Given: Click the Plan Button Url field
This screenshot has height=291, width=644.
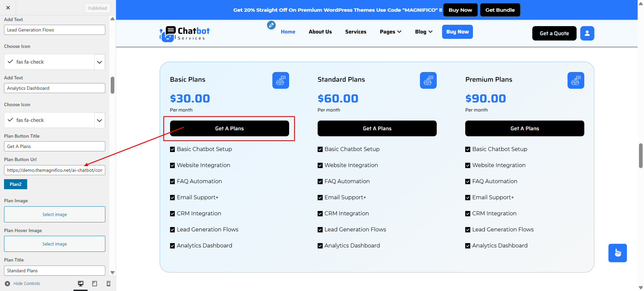Looking at the screenshot, I should pyautogui.click(x=55, y=170).
